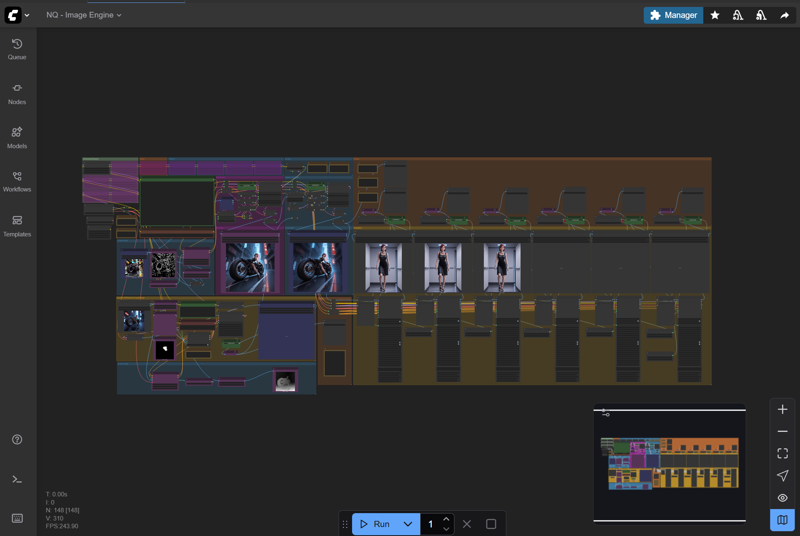
Task: Open keyboard shortcuts panel icon
Action: tap(17, 518)
